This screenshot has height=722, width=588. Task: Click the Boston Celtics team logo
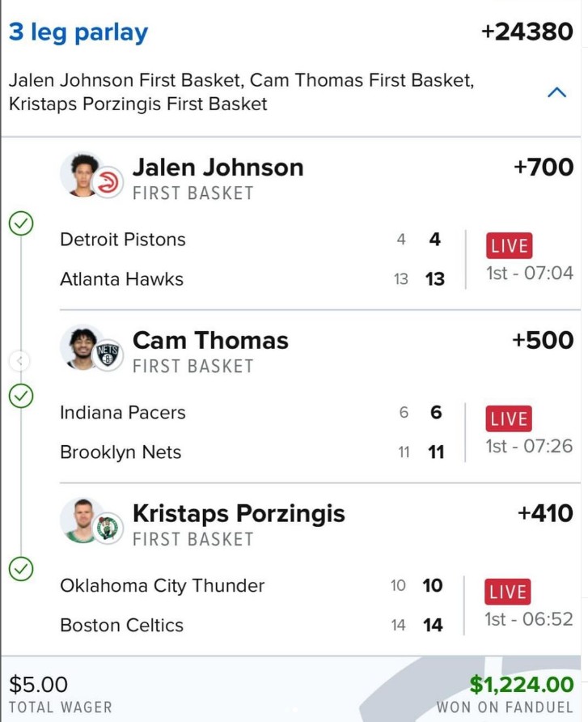tap(107, 529)
